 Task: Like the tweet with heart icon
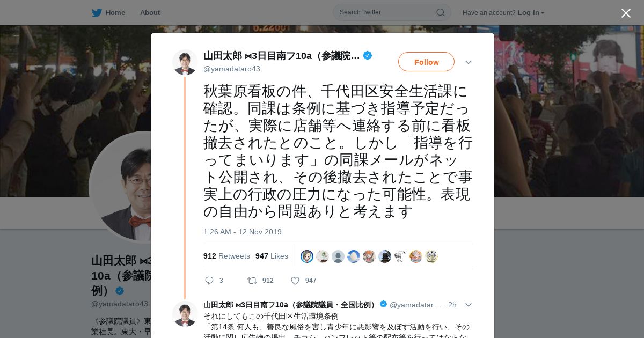pyautogui.click(x=295, y=281)
